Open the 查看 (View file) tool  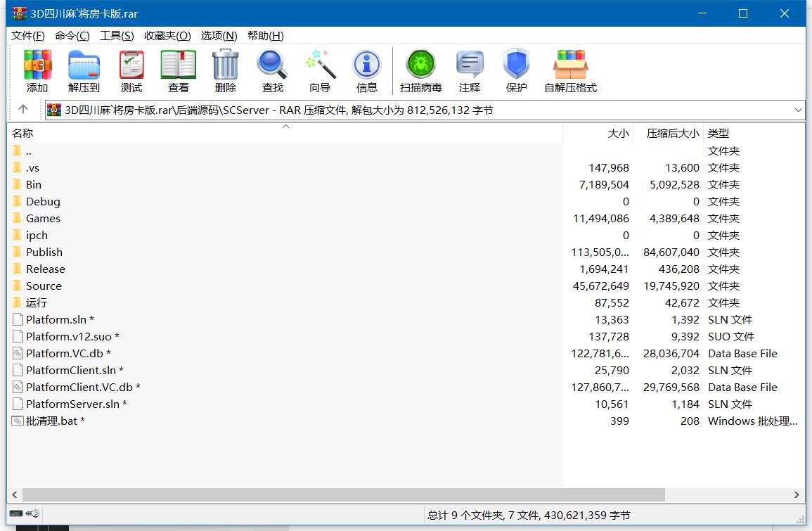click(x=178, y=70)
